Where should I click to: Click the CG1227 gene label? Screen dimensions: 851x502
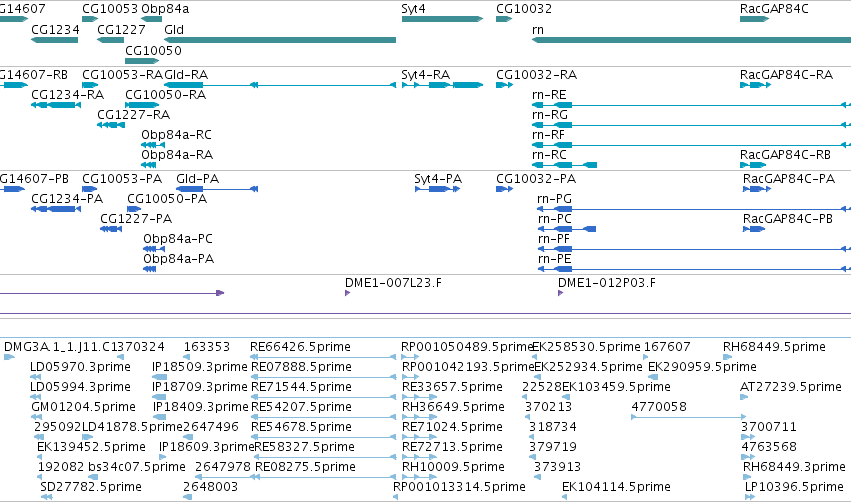tap(121, 30)
